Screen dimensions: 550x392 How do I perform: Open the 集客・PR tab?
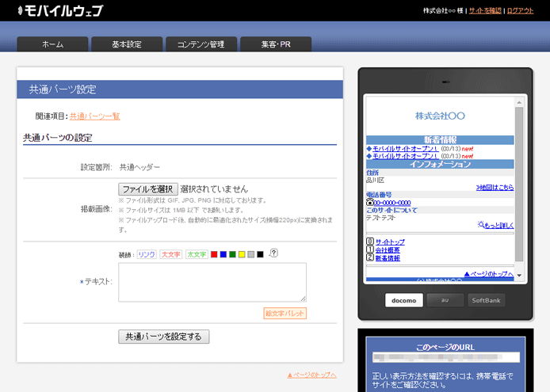pos(276,44)
